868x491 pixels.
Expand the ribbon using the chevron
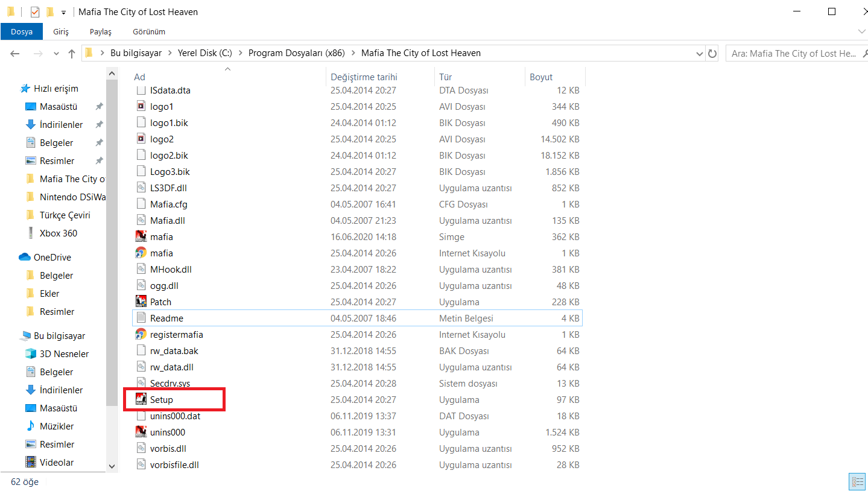point(861,31)
